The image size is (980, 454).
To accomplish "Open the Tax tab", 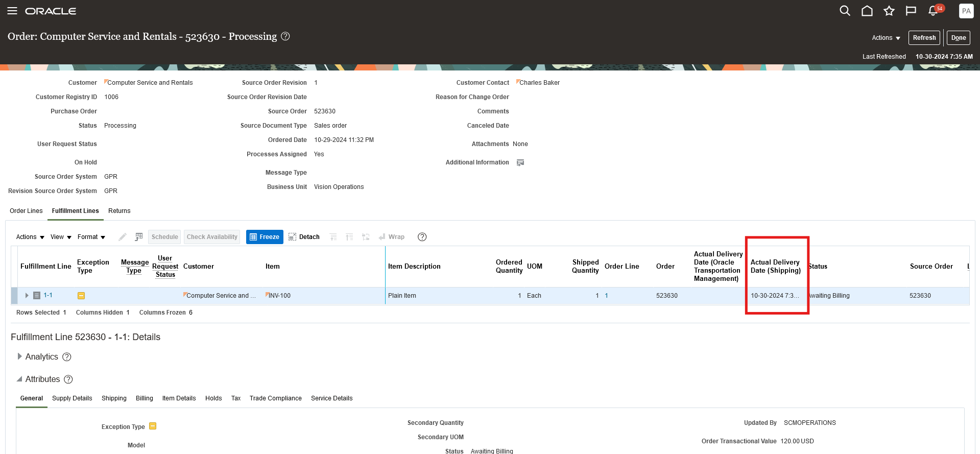I will (x=236, y=398).
